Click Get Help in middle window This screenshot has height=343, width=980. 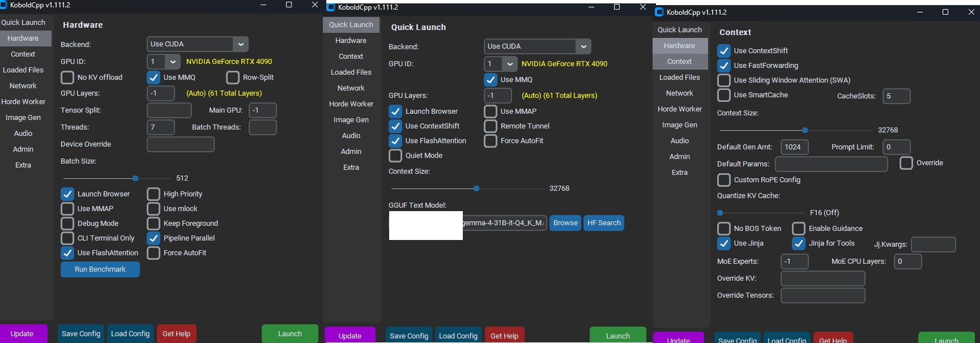tap(504, 335)
